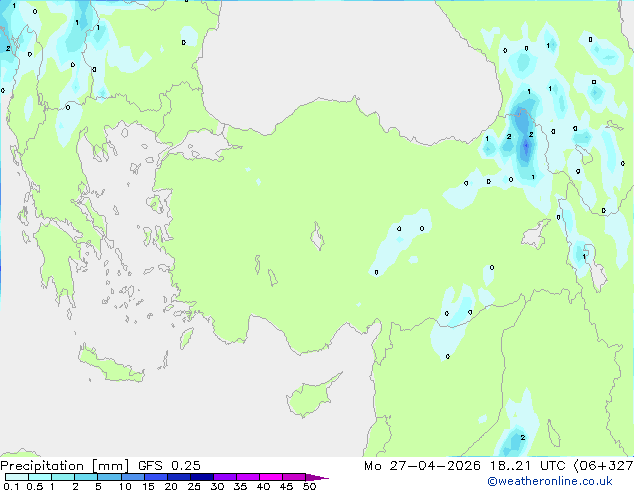Click the legend label '10'
The width and height of the screenshot is (634, 490).
(x=125, y=486)
